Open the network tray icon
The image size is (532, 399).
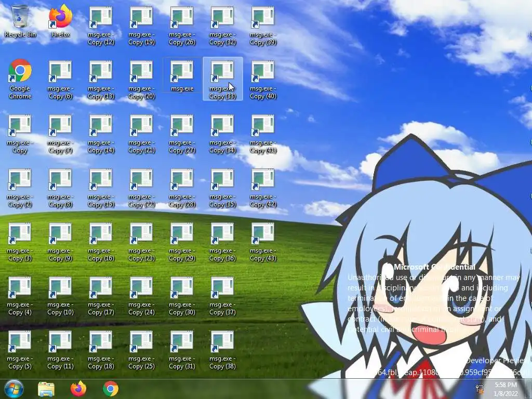[x=480, y=389]
